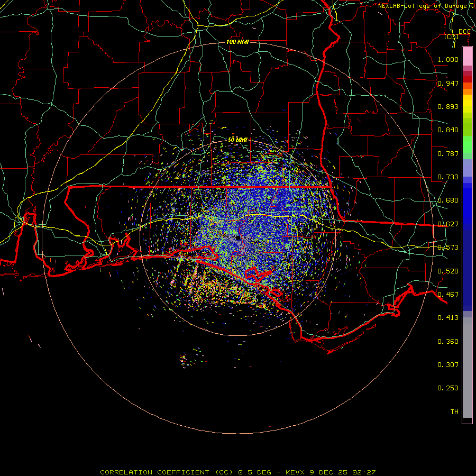Click the Correlation Coefficient KEVX caption at bottom
476x476 pixels.
238,472
